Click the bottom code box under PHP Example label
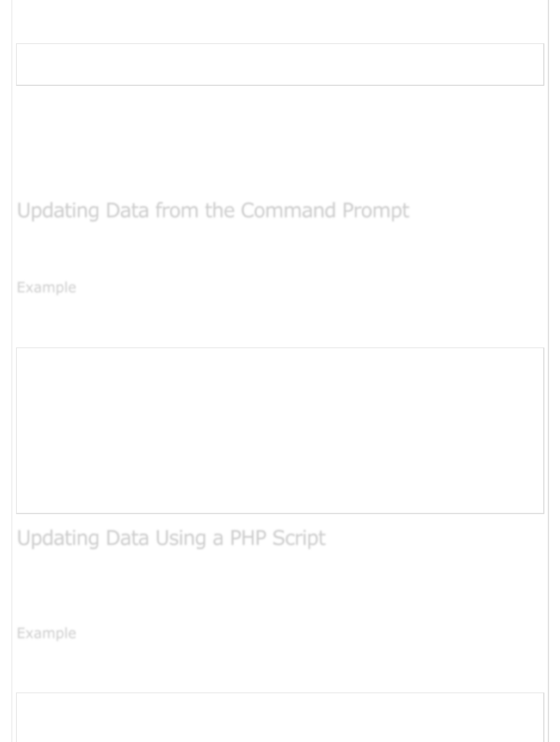560x742 pixels. (280, 717)
